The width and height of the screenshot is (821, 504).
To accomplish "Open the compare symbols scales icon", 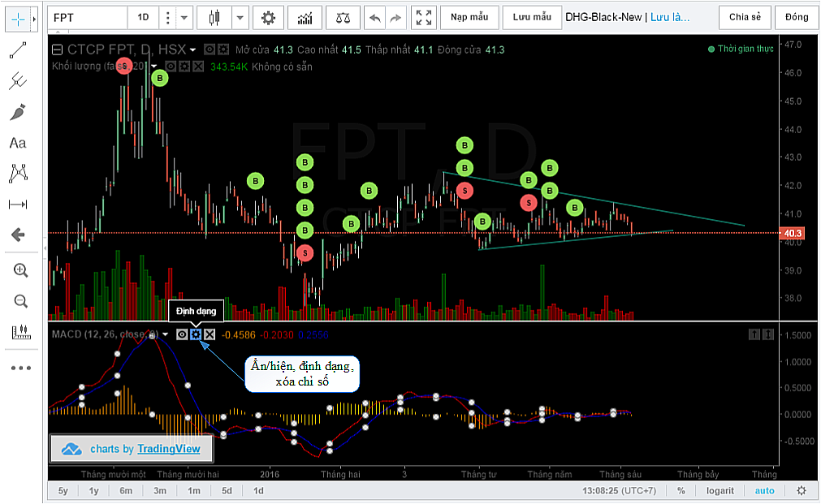I will coord(343,19).
